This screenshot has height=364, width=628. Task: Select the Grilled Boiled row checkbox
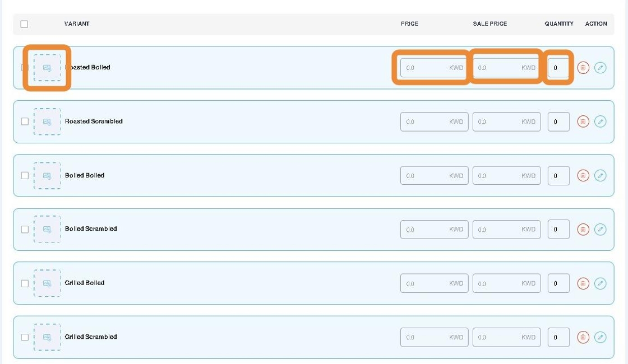25,283
